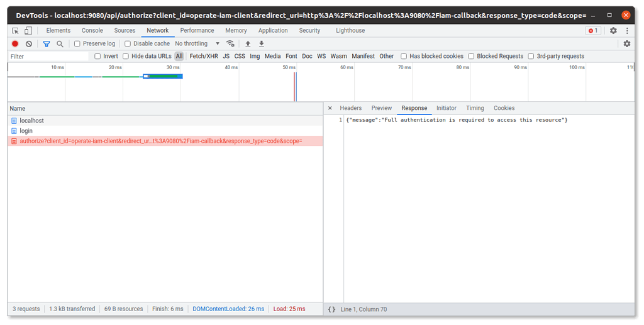This screenshot has width=644, height=325.
Task: Open the Headers tab of the request
Action: [350, 108]
